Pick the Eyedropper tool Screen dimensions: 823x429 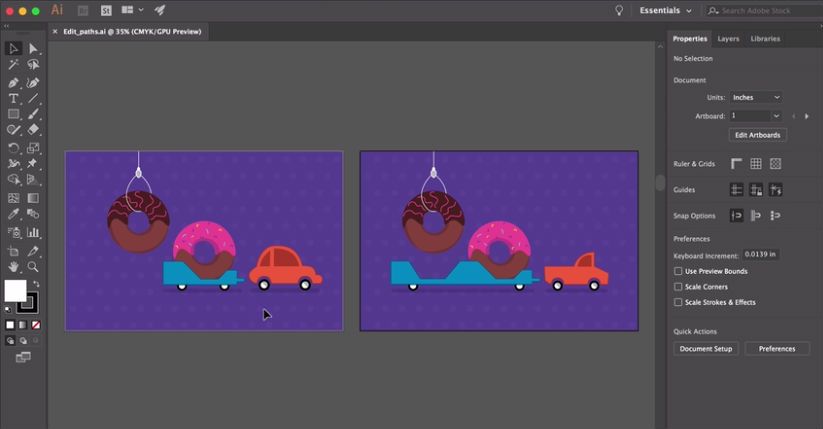coord(14,214)
